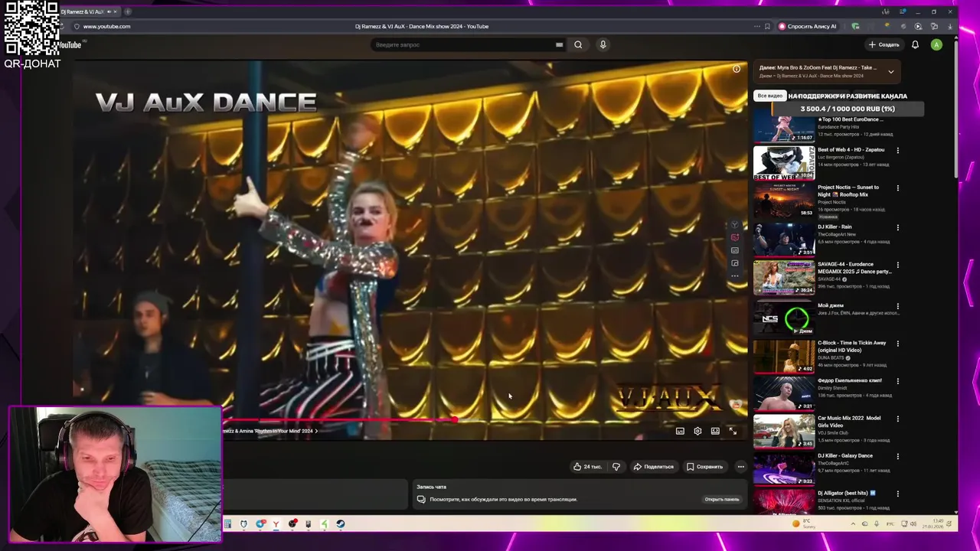Open Top 100 Best EuroDance video thumbnail

pyautogui.click(x=784, y=127)
